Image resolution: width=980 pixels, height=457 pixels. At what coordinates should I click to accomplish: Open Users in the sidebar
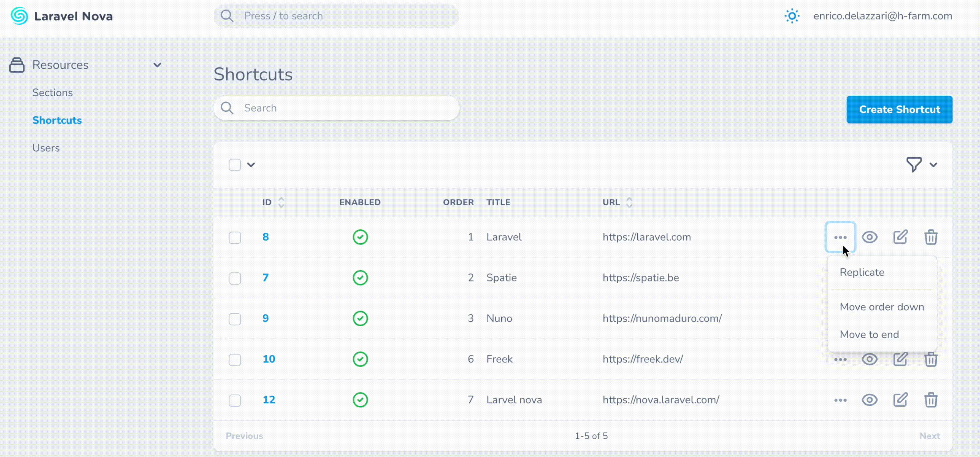coord(46,148)
